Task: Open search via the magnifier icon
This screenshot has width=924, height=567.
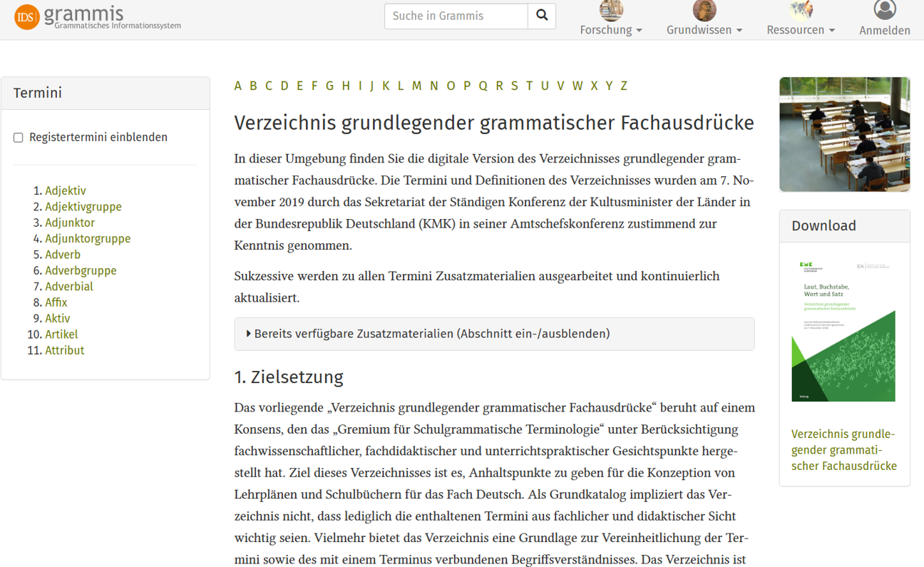Action: (x=542, y=15)
